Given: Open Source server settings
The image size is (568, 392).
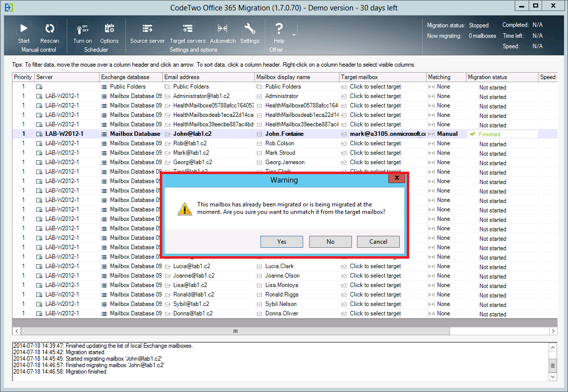Looking at the screenshot, I should pos(147,33).
